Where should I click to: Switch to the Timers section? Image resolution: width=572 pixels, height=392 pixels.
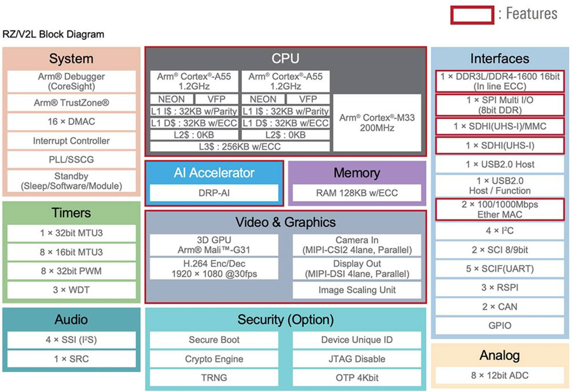71,213
